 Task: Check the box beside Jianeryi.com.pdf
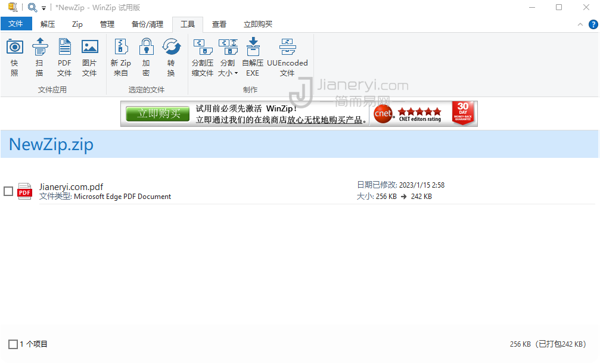tap(8, 191)
